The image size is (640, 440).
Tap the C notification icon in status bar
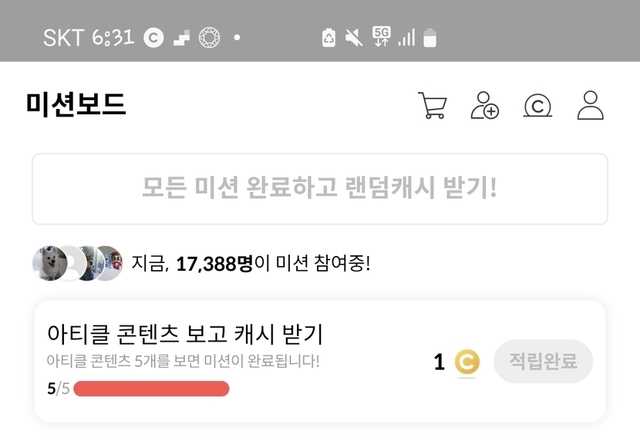point(153,38)
